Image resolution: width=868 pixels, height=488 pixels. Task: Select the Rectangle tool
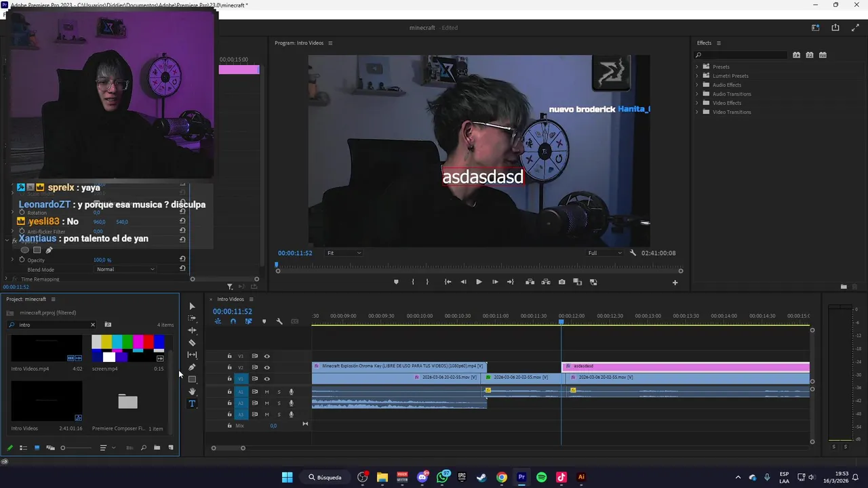(x=192, y=379)
